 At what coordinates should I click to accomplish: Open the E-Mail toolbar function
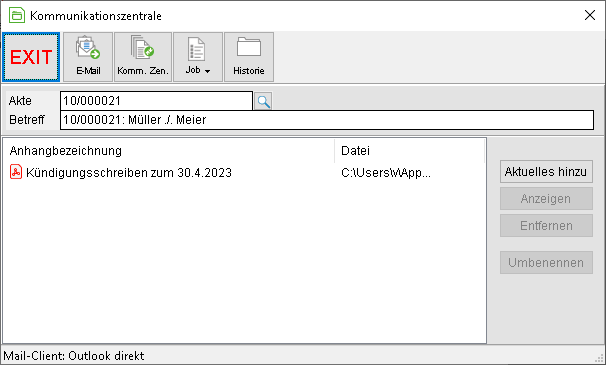pos(88,57)
